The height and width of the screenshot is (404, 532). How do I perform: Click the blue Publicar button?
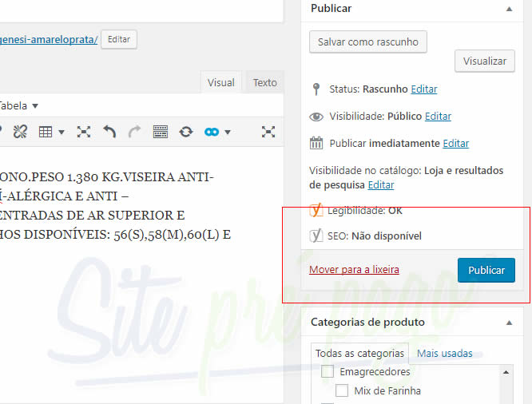pos(486,270)
